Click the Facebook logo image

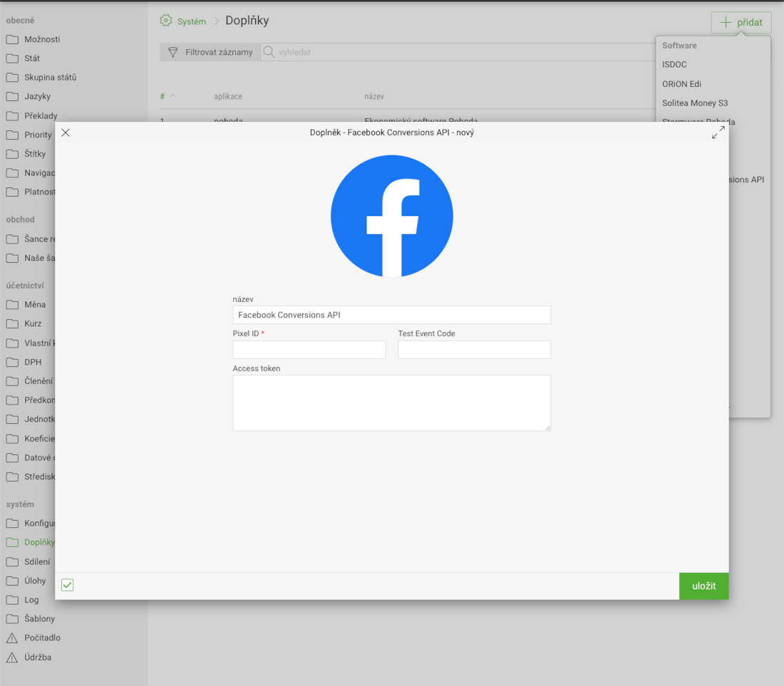(391, 216)
